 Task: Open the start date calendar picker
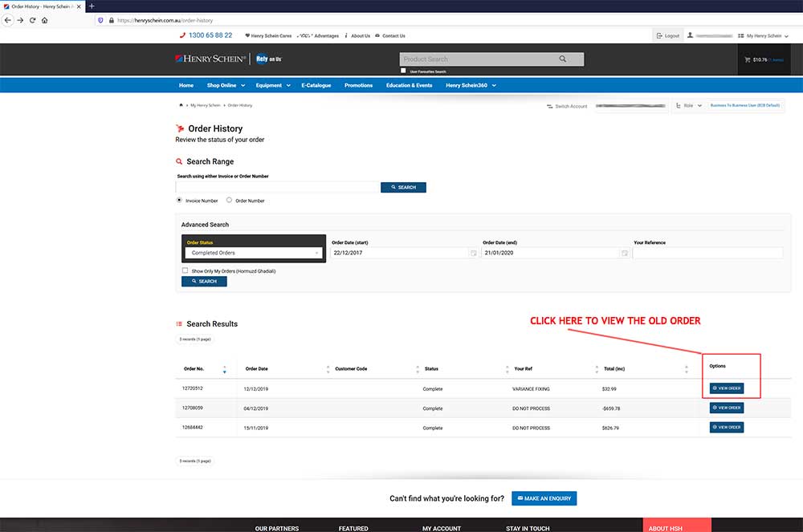[x=473, y=253]
